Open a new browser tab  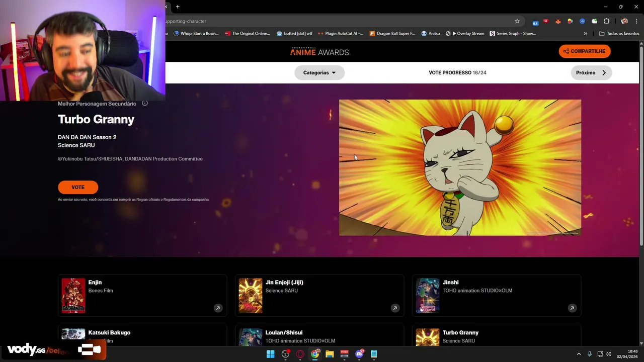click(x=178, y=7)
